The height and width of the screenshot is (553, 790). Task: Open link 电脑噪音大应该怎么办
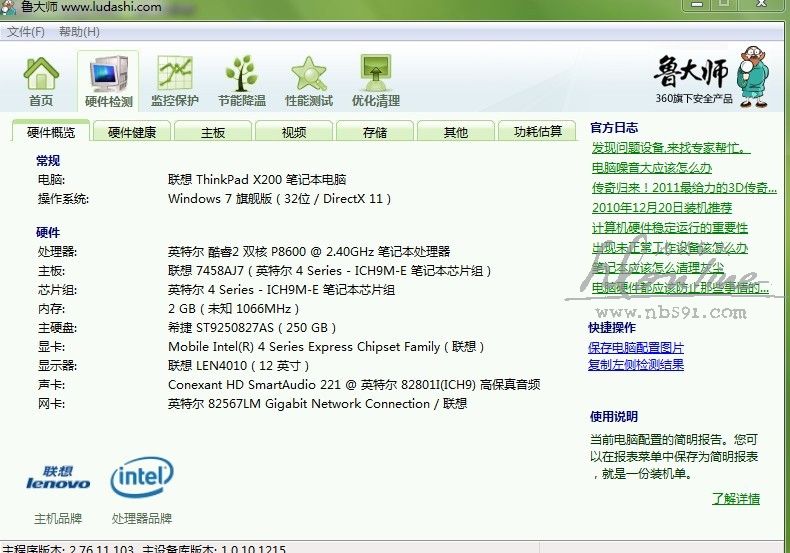pyautogui.click(x=651, y=168)
